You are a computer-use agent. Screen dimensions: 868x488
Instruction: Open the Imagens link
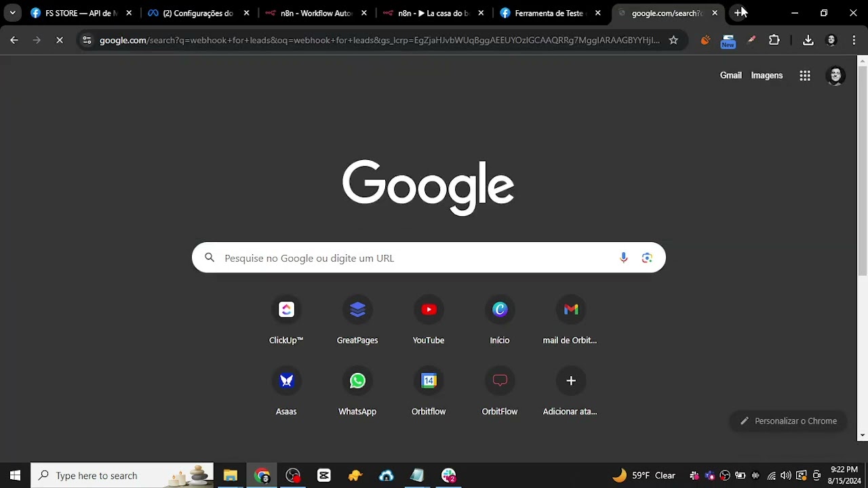(767, 75)
